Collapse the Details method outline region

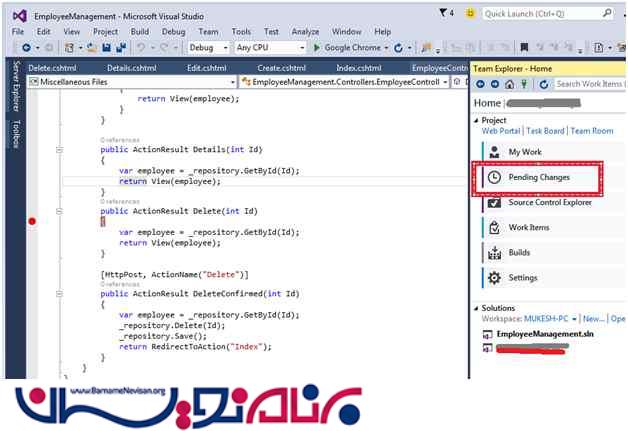(x=59, y=149)
